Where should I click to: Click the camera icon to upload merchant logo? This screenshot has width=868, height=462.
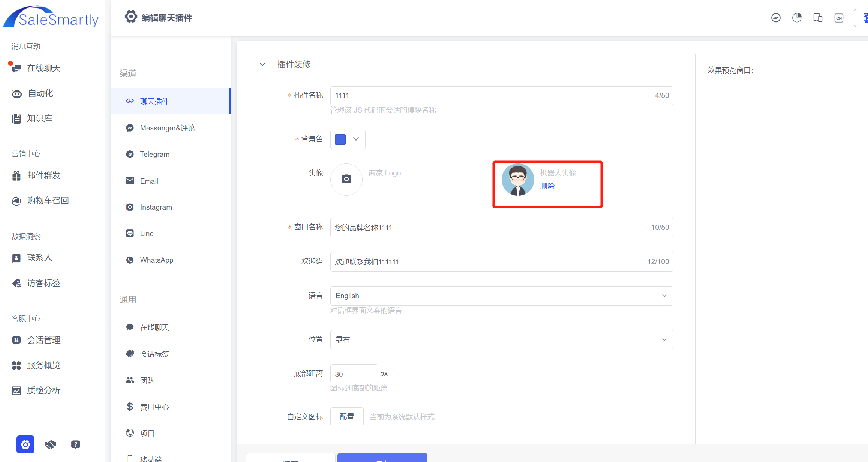tap(346, 179)
